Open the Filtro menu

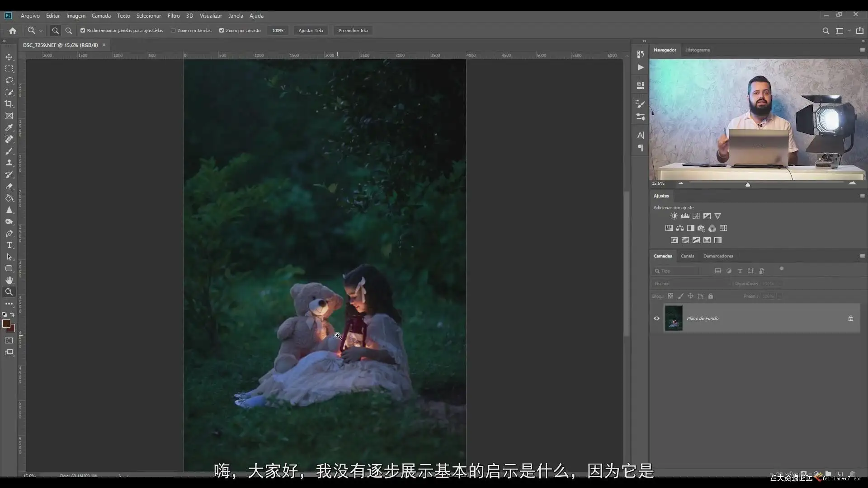click(x=174, y=16)
